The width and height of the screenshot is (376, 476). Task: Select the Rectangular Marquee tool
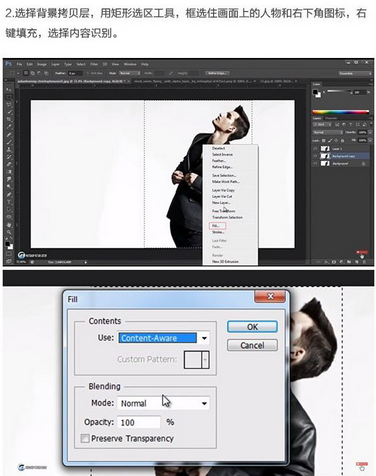tap(9, 97)
